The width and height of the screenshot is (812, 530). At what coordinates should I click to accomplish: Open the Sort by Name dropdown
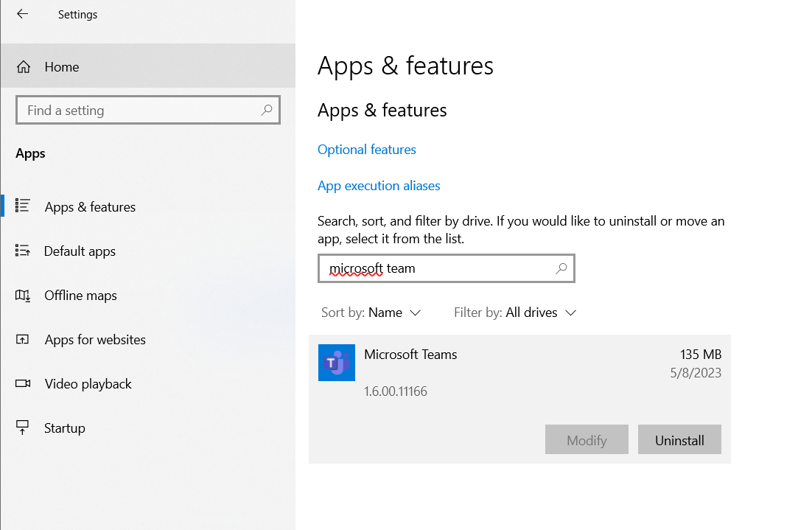(371, 313)
